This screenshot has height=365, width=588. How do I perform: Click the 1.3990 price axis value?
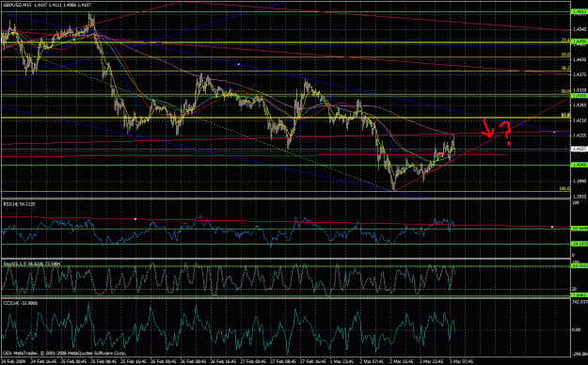(x=580, y=182)
